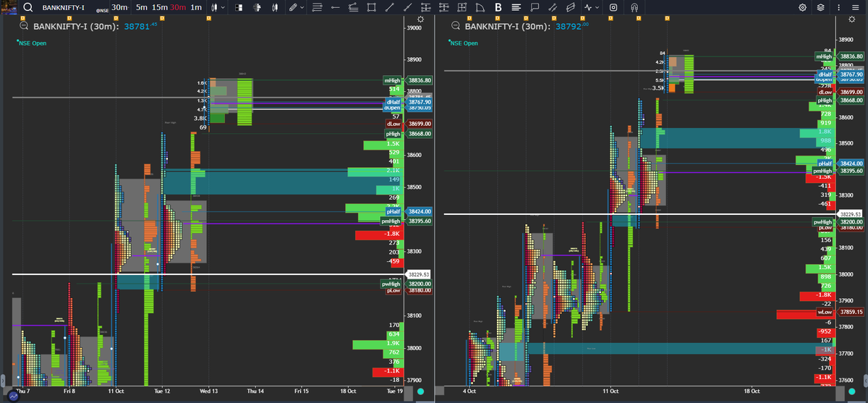Click the dLow 38699.00 label on right chart
This screenshot has width=868, height=403.
pyautogui.click(x=839, y=93)
